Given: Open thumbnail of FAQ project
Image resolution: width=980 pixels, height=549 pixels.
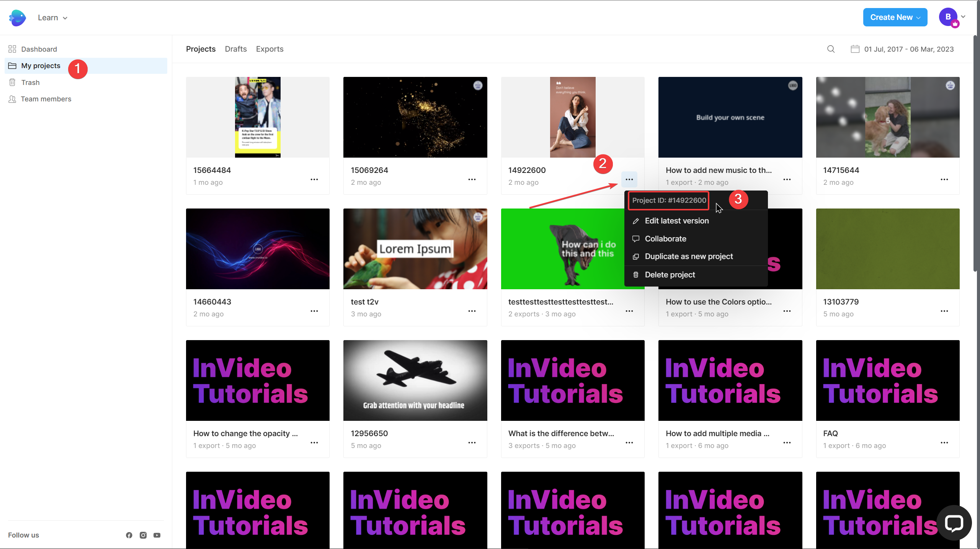Looking at the screenshot, I should coord(888,380).
